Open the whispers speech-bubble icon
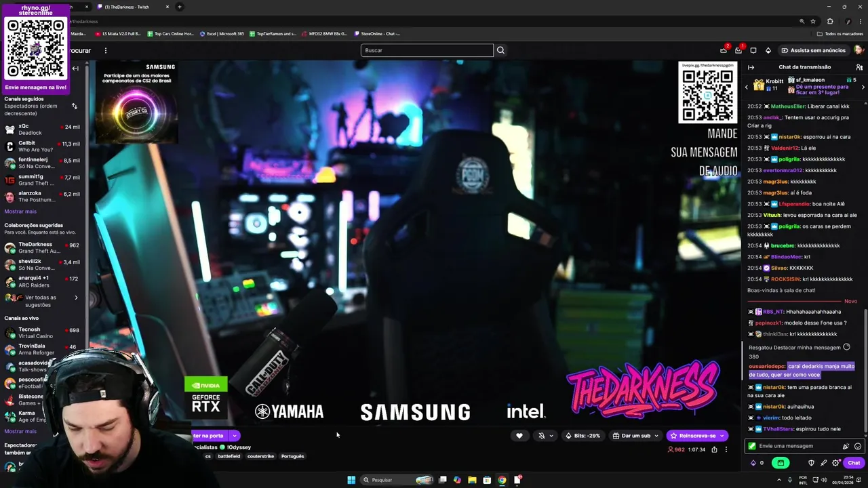Image resolution: width=868 pixels, height=488 pixels. tap(753, 50)
